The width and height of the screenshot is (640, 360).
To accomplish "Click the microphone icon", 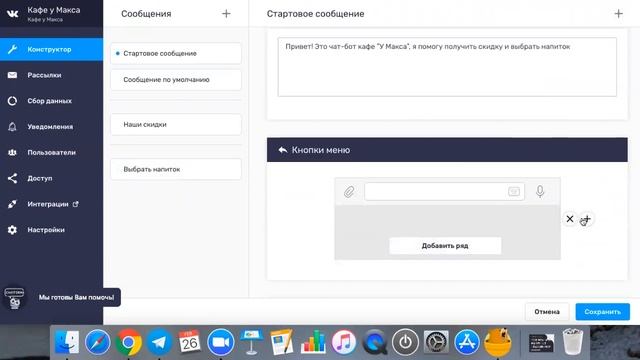I will (540, 191).
